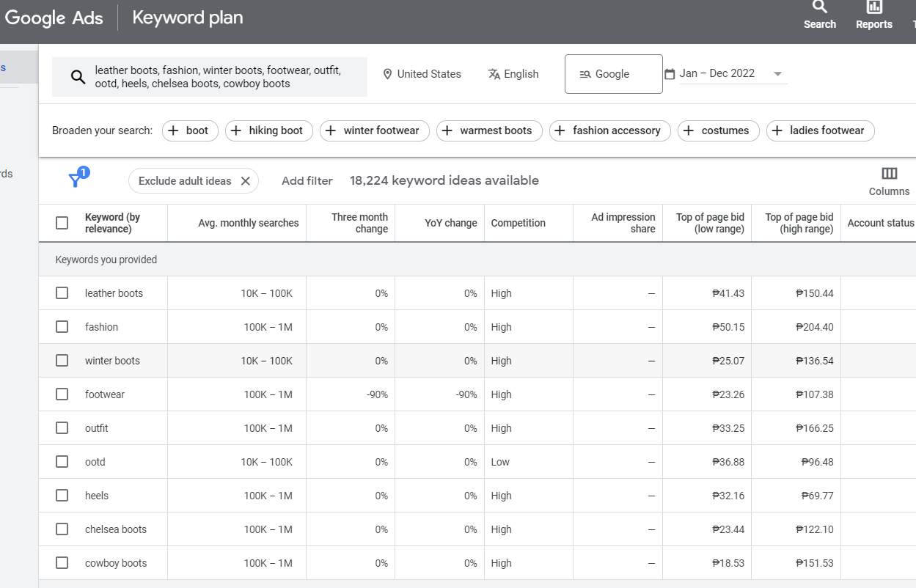This screenshot has height=588, width=916.
Task: Sort by Avg. monthly searches column
Action: [249, 223]
